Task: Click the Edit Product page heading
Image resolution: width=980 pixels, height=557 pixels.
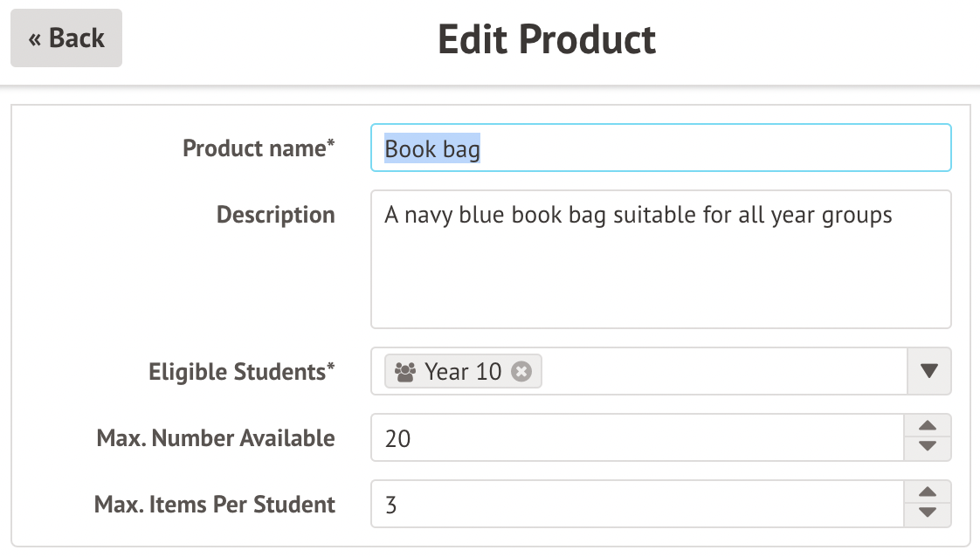Action: 547,39
